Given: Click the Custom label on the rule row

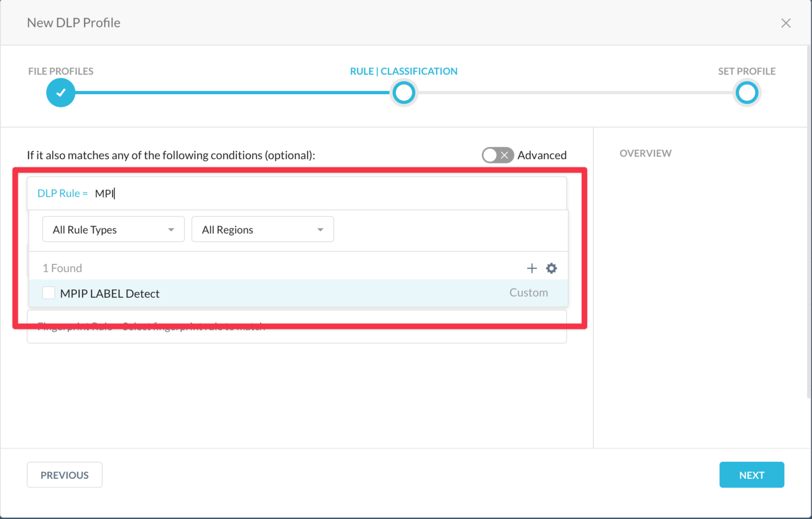Looking at the screenshot, I should tap(528, 293).
